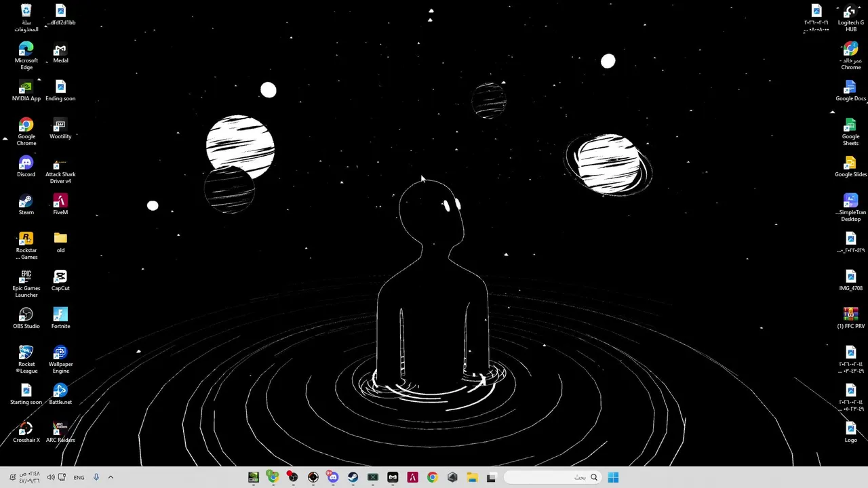This screenshot has height=488, width=868.
Task: Open the Google Docs desktop shortcut
Action: (x=850, y=91)
